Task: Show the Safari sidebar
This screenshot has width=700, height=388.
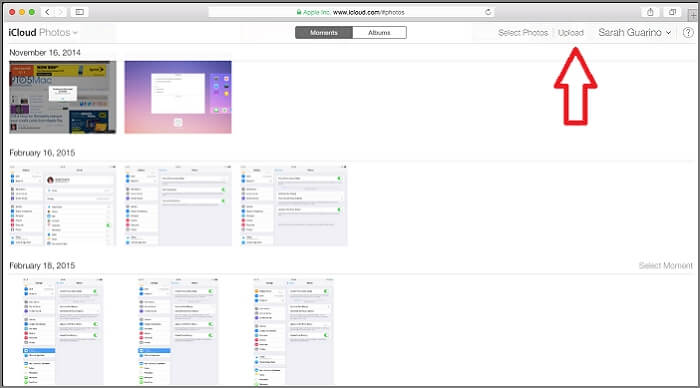Action: [x=79, y=12]
